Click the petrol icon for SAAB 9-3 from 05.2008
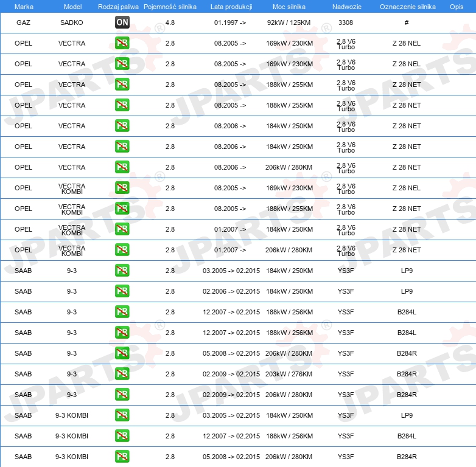 point(122,353)
